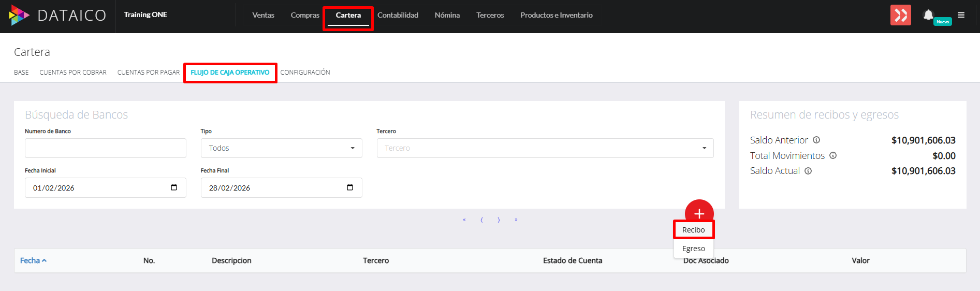Select Recibo from the add menu
Image resolution: width=980 pixels, height=291 pixels.
point(693,230)
